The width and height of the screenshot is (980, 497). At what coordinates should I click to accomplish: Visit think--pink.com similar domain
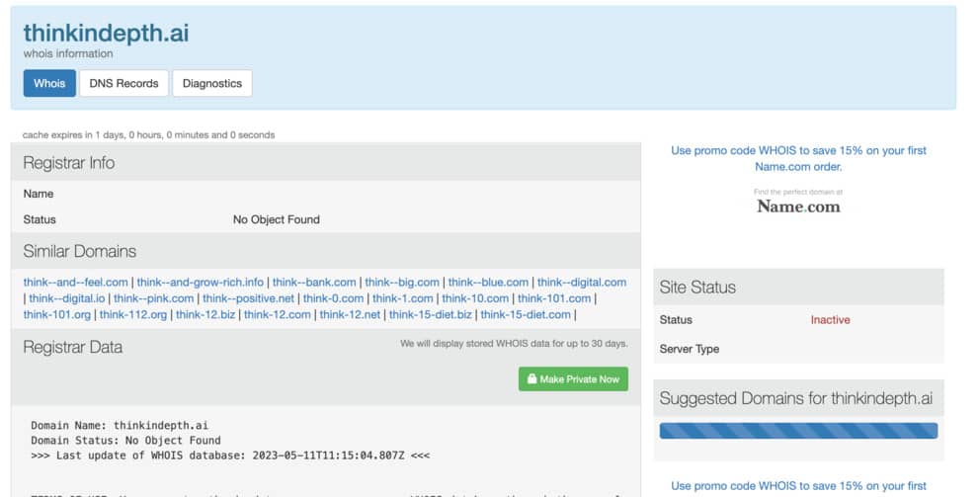coord(154,298)
